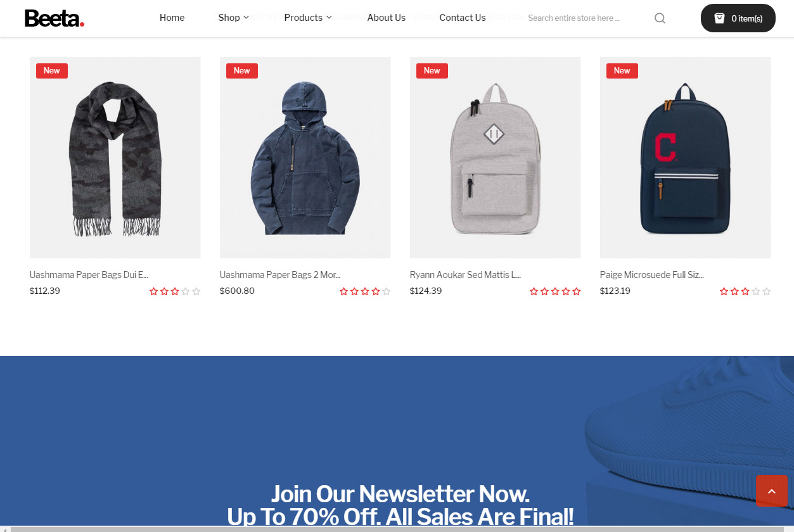The width and height of the screenshot is (794, 532).
Task: Click star rating below the camo scarf
Action: (x=175, y=291)
